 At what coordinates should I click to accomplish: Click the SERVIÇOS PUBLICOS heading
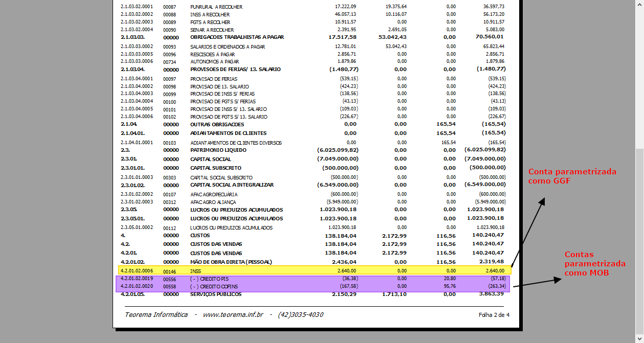(216, 294)
